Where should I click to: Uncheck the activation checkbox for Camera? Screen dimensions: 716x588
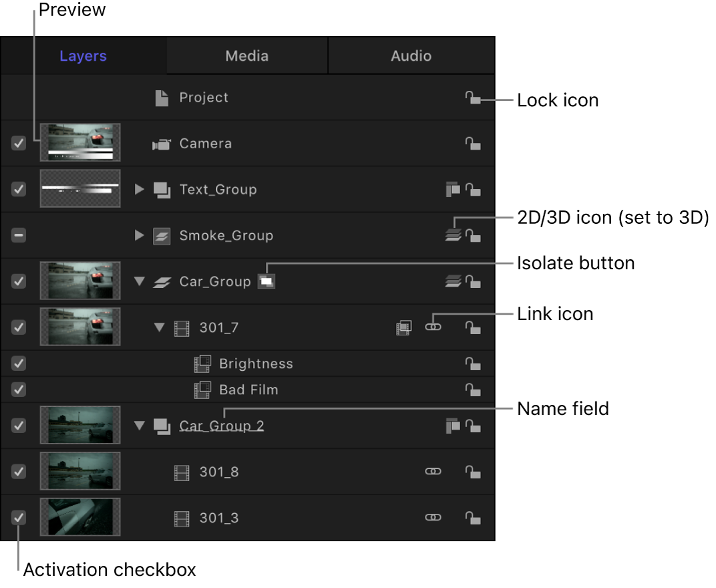pyautogui.click(x=18, y=143)
